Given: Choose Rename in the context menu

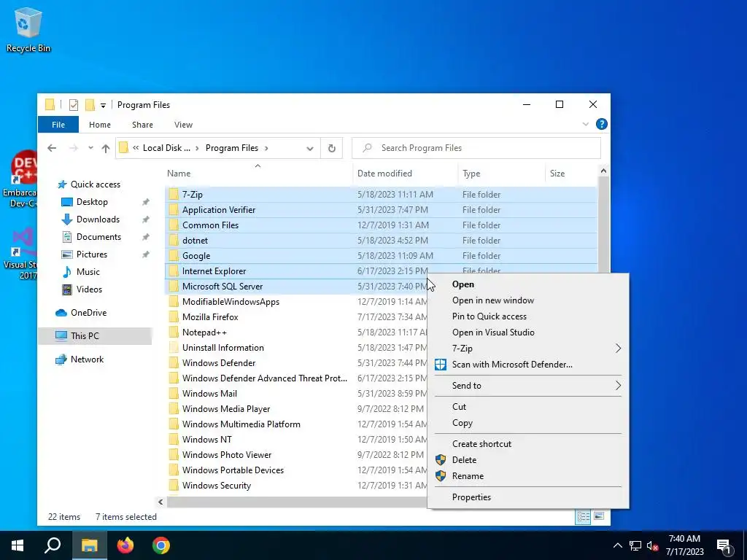Looking at the screenshot, I should pyautogui.click(x=528, y=476).
